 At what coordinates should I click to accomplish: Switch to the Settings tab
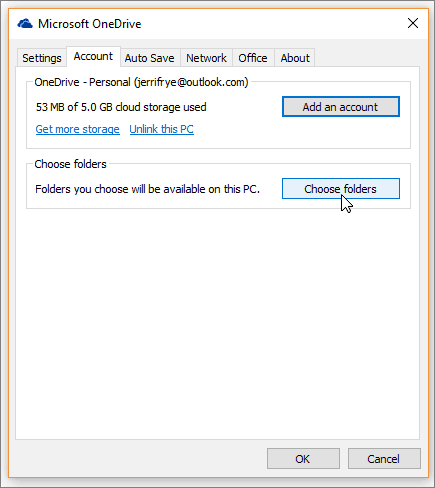[x=42, y=58]
